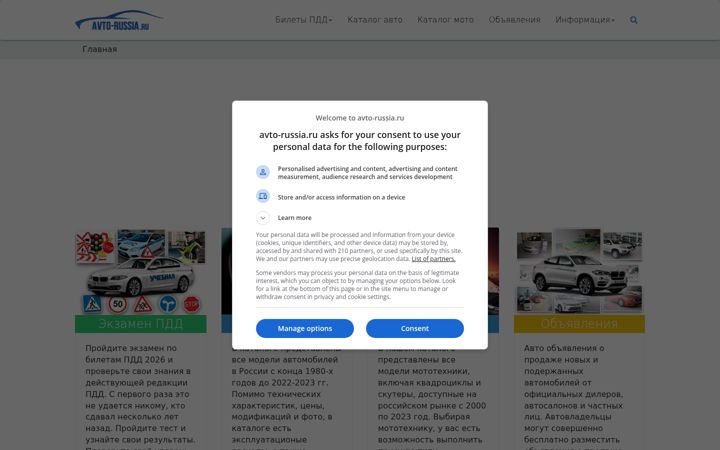This screenshot has height=450, width=720.
Task: Click the 'Авто объявления о продаже новых' paragraph
Action: [574, 397]
